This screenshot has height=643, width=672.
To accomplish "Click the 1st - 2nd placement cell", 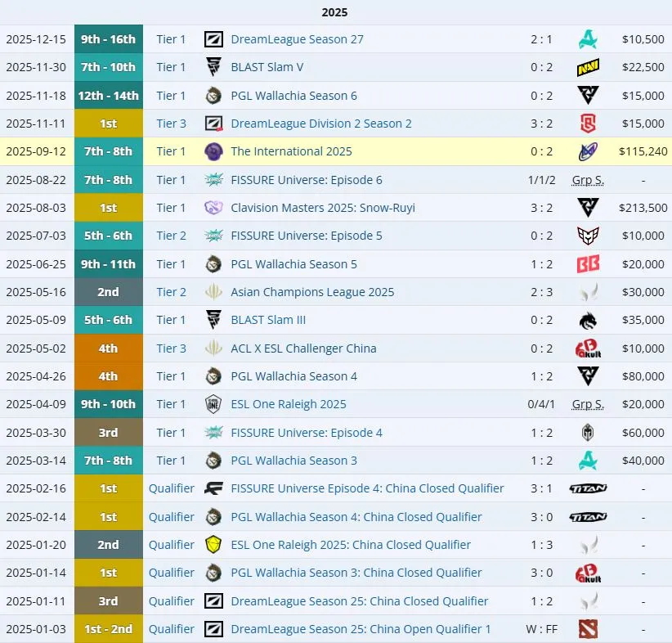I will (x=109, y=629).
